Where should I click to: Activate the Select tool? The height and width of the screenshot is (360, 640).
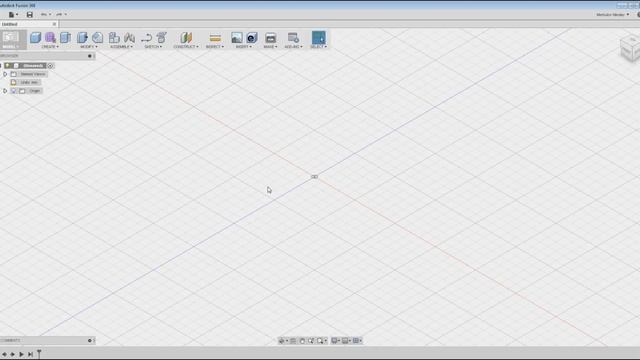tap(319, 38)
